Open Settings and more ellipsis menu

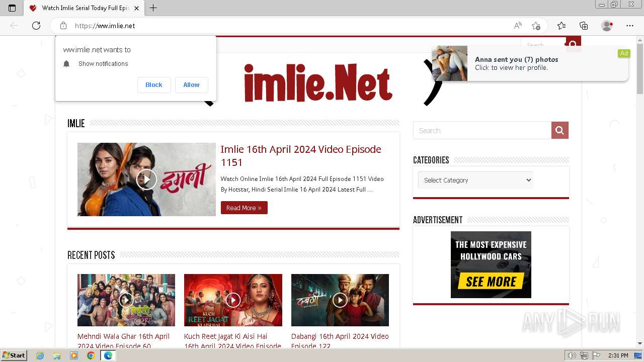(x=630, y=26)
